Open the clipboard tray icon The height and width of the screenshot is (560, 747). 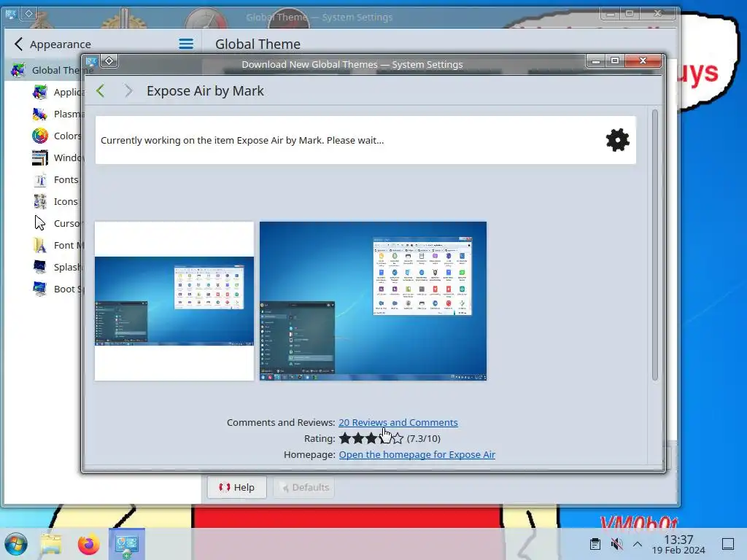pyautogui.click(x=595, y=544)
